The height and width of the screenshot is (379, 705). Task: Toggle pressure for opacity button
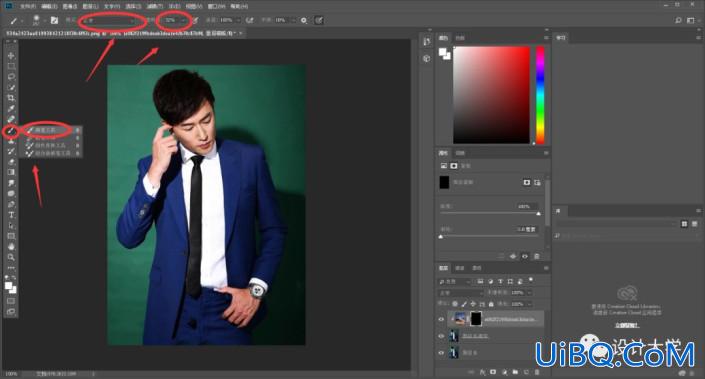click(x=196, y=20)
